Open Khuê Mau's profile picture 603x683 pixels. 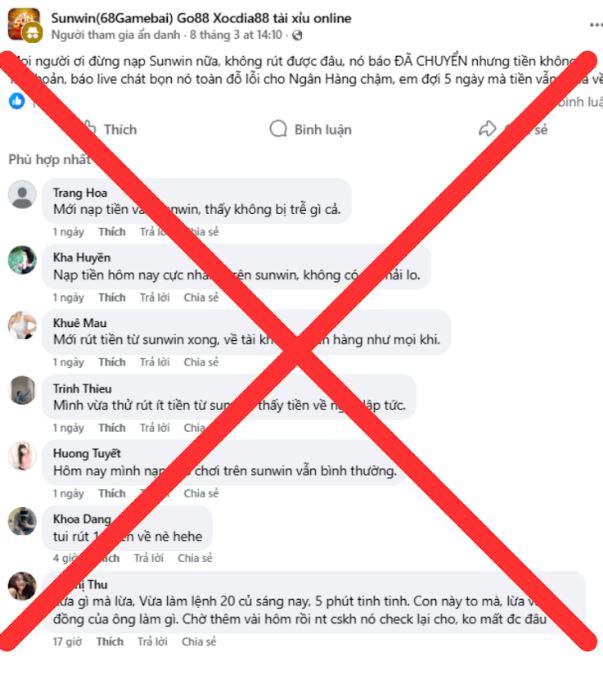pos(22,325)
